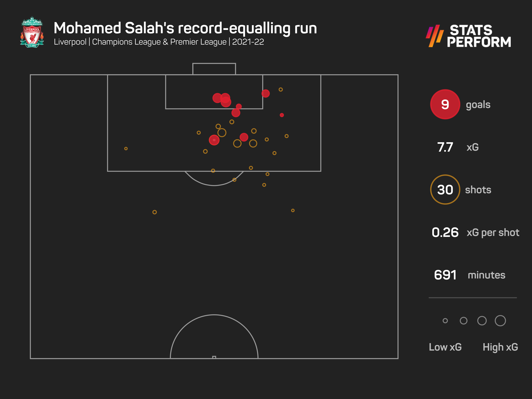Image resolution: width=532 pixels, height=399 pixels.
Task: Click the long-range shot marker on the left
Action: [x=155, y=212]
